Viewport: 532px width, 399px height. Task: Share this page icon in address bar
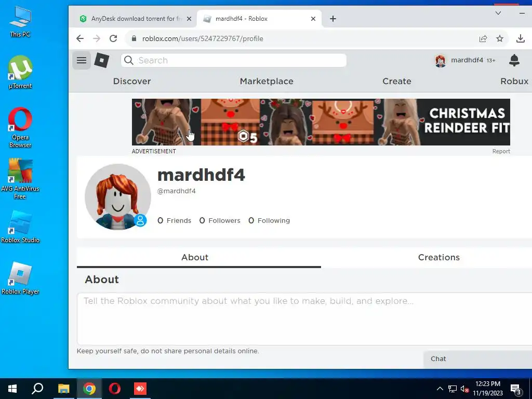[x=483, y=38]
